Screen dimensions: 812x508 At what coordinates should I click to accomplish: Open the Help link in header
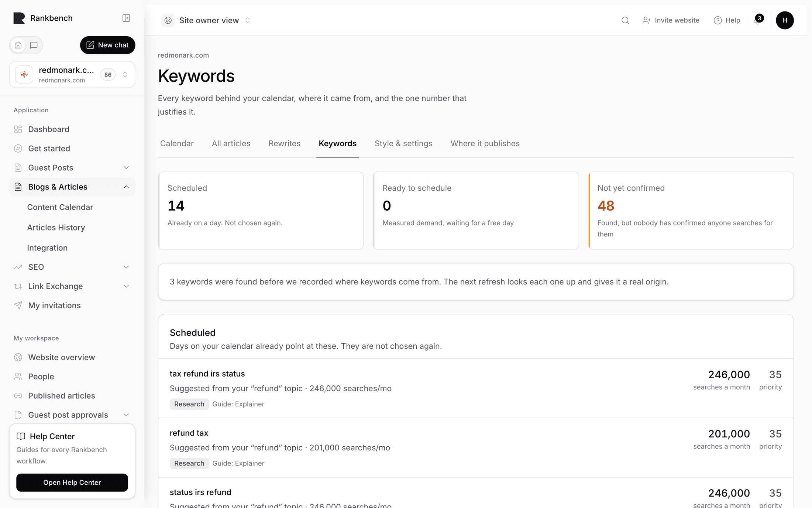[x=727, y=20]
